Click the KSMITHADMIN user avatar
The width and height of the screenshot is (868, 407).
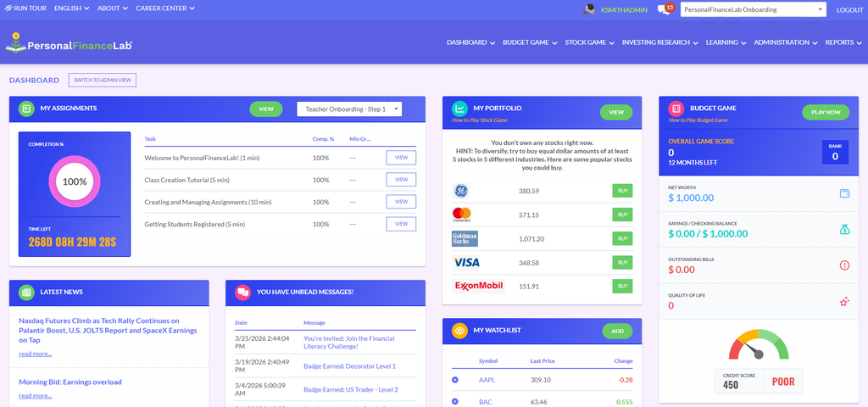(589, 9)
